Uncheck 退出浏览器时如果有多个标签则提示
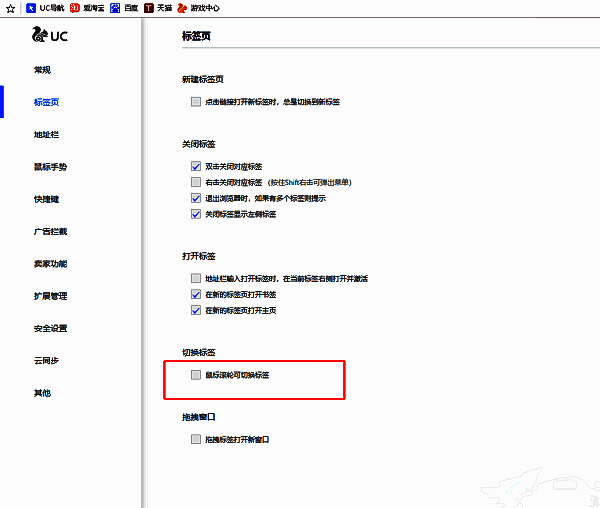 pyautogui.click(x=196, y=198)
